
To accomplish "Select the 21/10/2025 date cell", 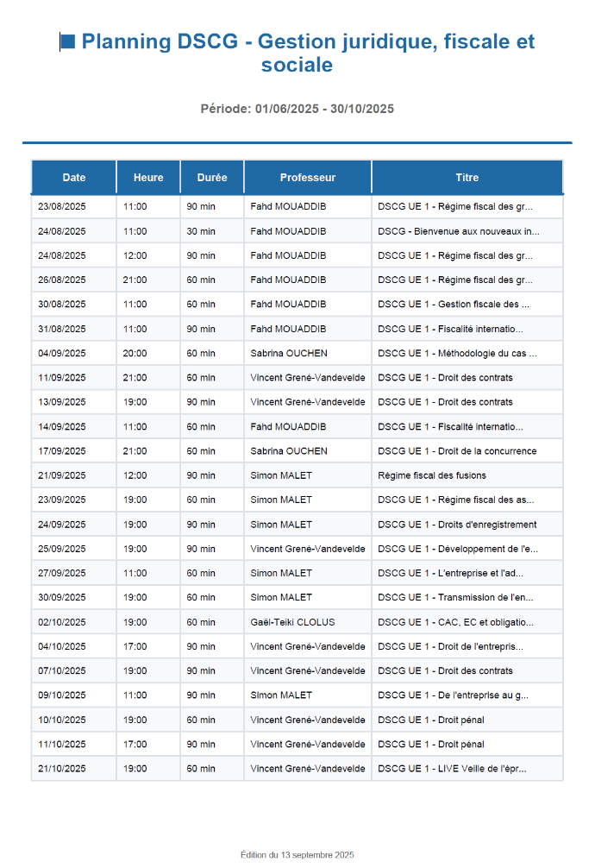I will pyautogui.click(x=62, y=769).
